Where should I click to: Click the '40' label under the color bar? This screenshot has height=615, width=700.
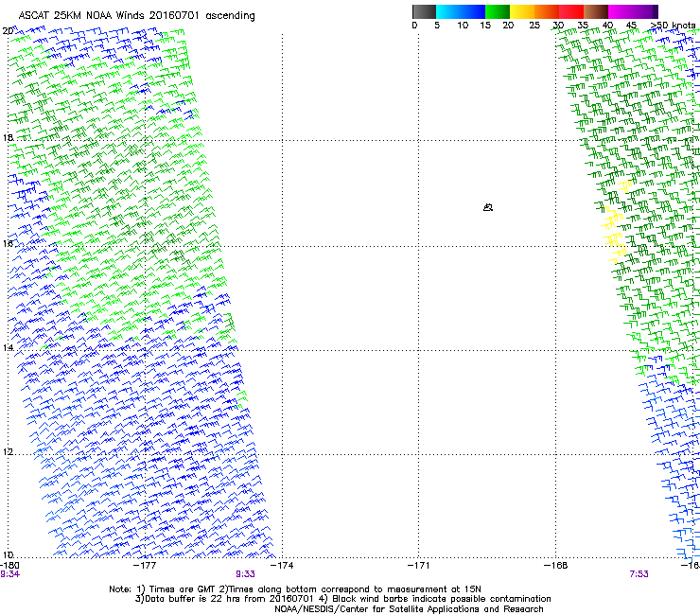(x=607, y=25)
